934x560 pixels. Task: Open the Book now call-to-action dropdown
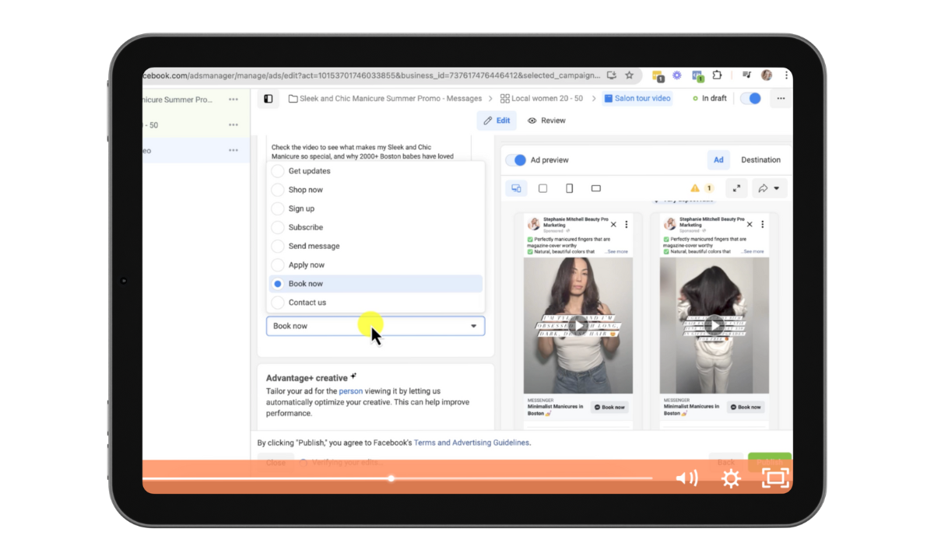pos(375,326)
